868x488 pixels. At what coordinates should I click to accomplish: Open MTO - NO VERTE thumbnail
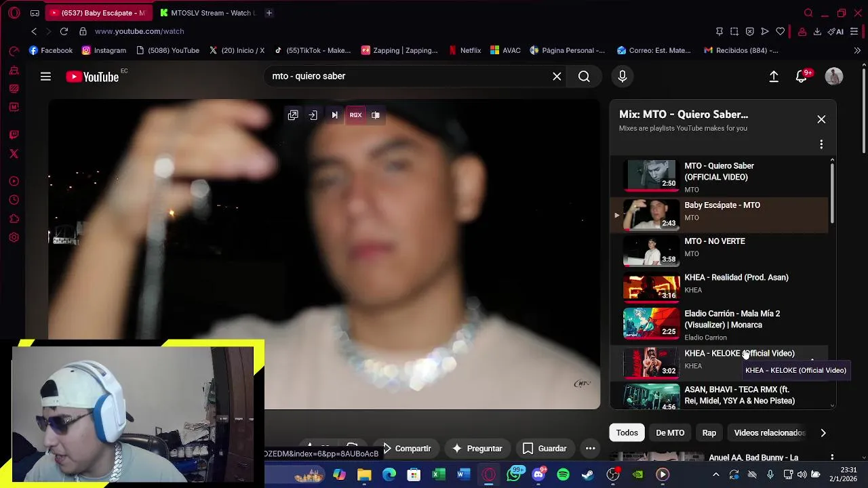pyautogui.click(x=651, y=251)
